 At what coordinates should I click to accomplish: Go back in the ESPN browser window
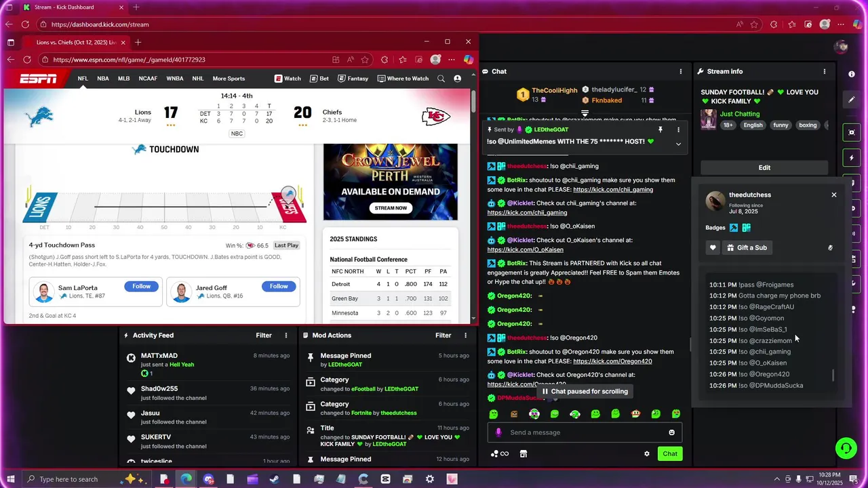(x=10, y=60)
